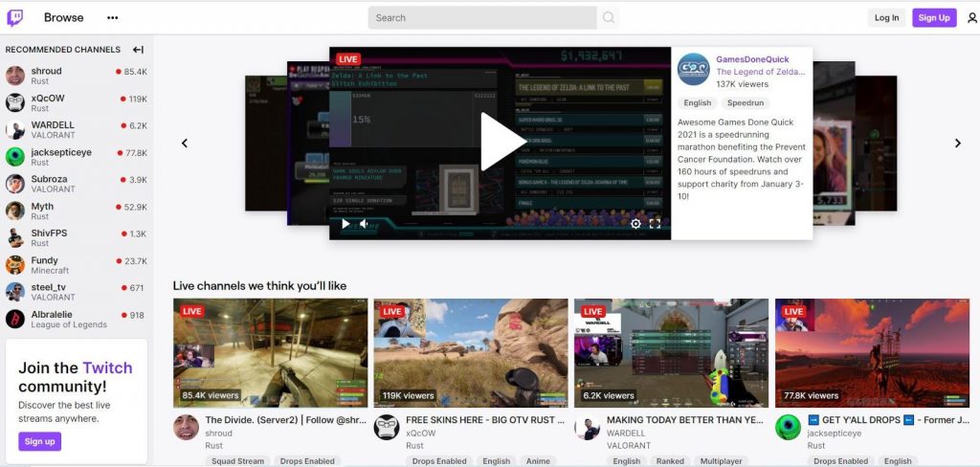
Task: Open shroud's stream thumbnail
Action: (x=271, y=352)
